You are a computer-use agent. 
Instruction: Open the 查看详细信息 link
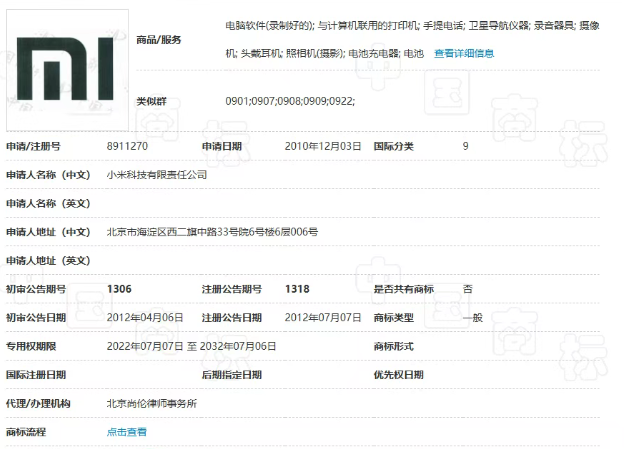(x=464, y=54)
